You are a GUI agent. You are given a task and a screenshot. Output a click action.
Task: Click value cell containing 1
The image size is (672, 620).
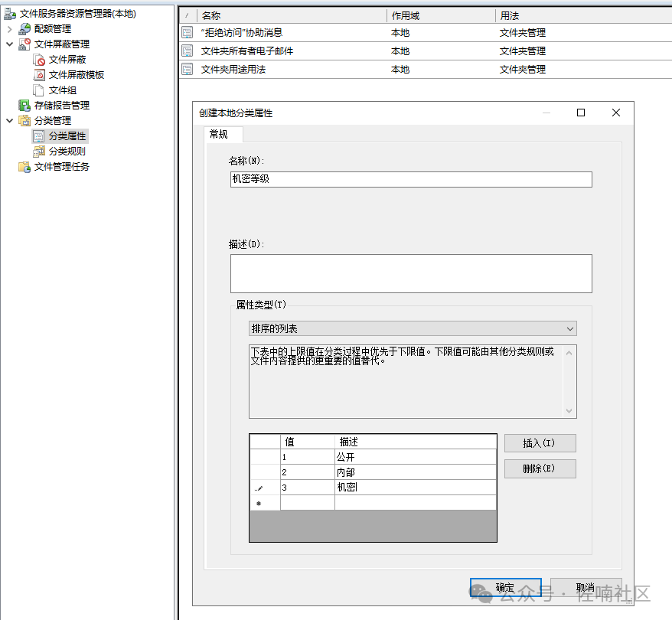coord(307,457)
